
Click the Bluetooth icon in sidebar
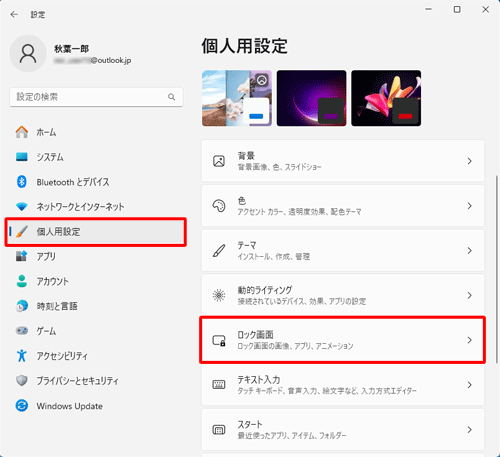[22, 182]
